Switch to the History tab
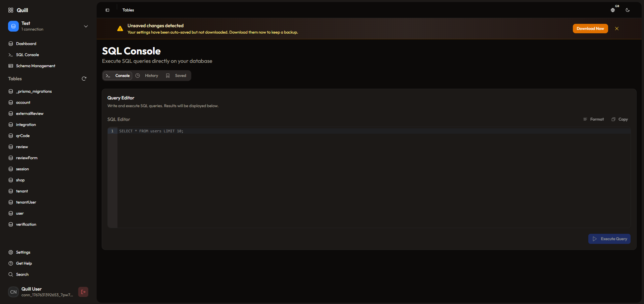Viewport: 644px width, 304px height. click(x=147, y=76)
